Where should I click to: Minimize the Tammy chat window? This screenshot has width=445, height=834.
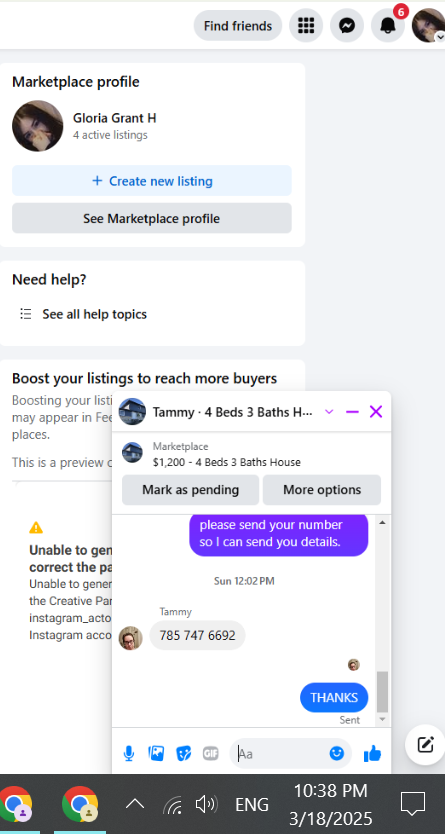tap(352, 412)
